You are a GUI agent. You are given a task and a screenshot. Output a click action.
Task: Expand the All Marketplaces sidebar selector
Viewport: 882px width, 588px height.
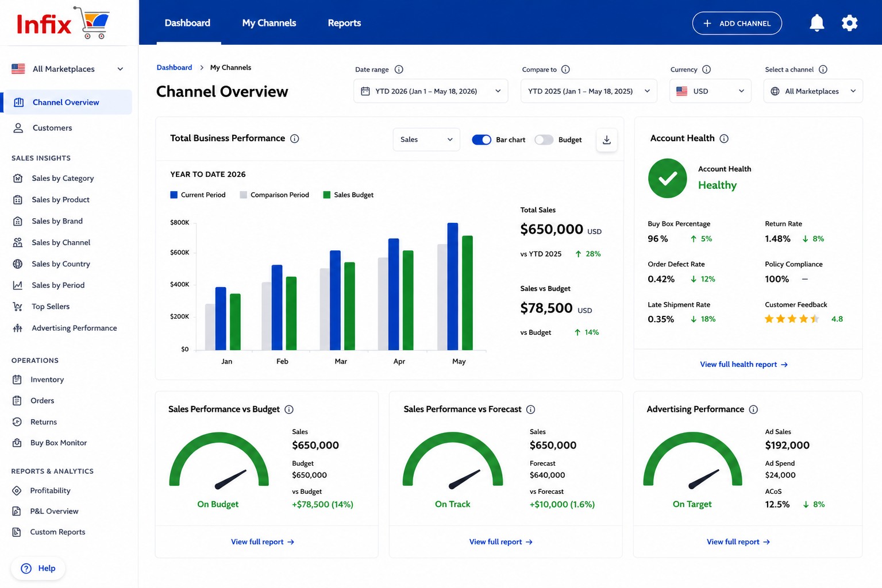[68, 69]
